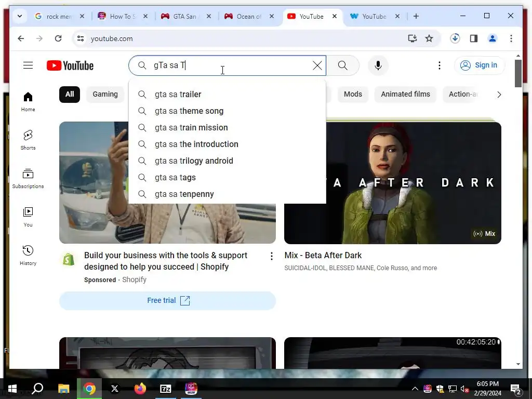Screen dimensions: 532x399
Task: Open Windows notification center
Action: pyautogui.click(x=516, y=389)
